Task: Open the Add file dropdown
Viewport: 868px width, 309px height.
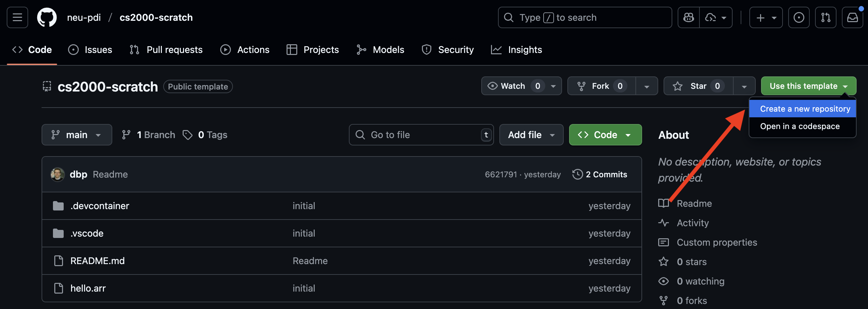Action: tap(531, 135)
